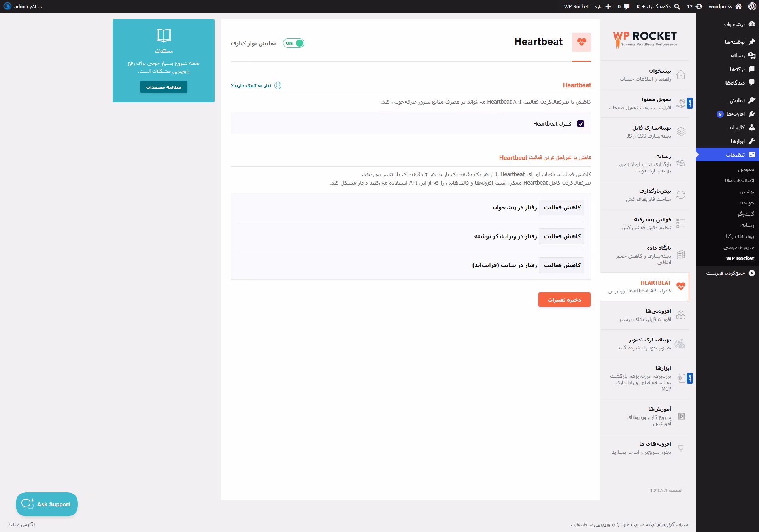Click the مطالعه مستندات button
This screenshot has height=532, width=759.
164,87
